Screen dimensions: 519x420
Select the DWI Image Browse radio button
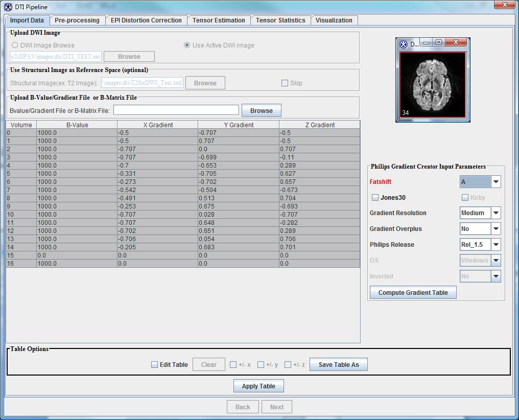(15, 45)
